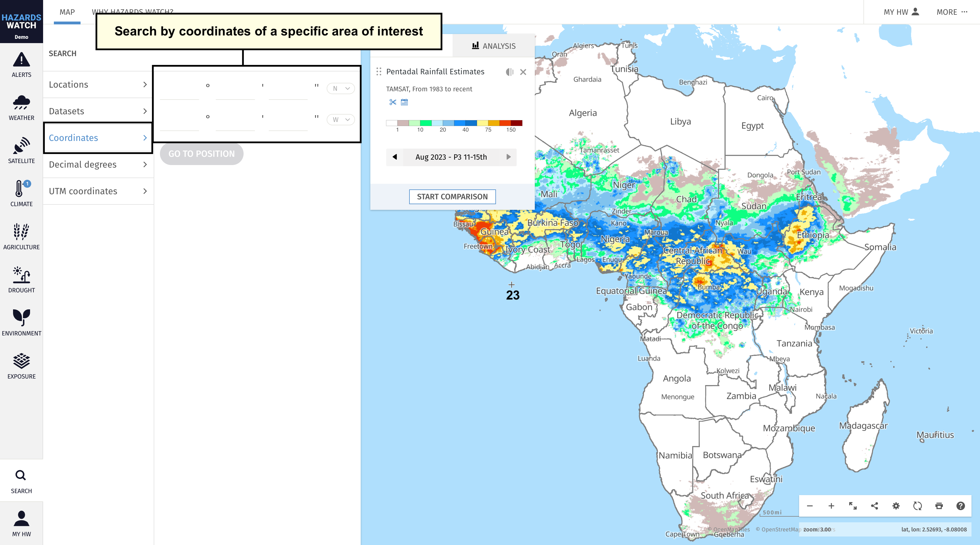Click the share map icon
Image resolution: width=980 pixels, height=545 pixels.
tap(875, 506)
